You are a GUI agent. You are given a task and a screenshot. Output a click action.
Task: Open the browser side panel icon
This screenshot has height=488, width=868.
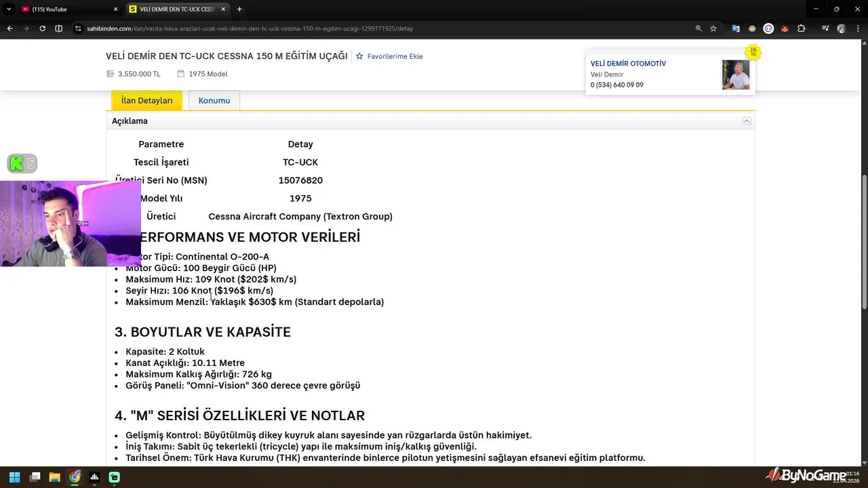point(58,28)
